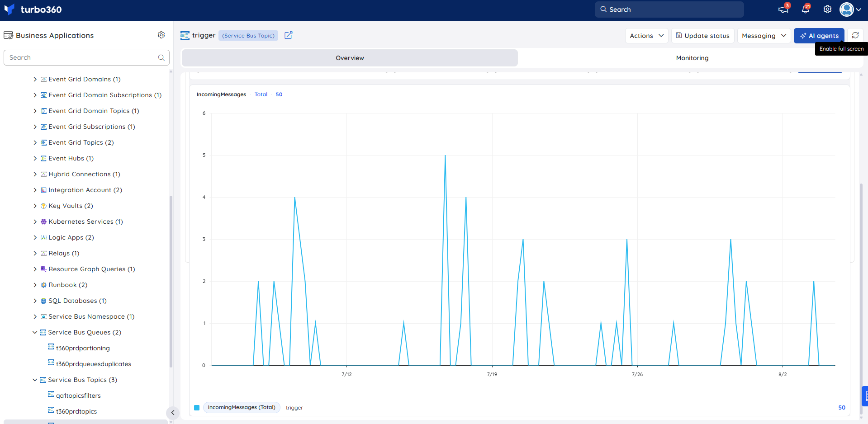868x424 pixels.
Task: Click the Runbook gear icon
Action: coord(43,285)
